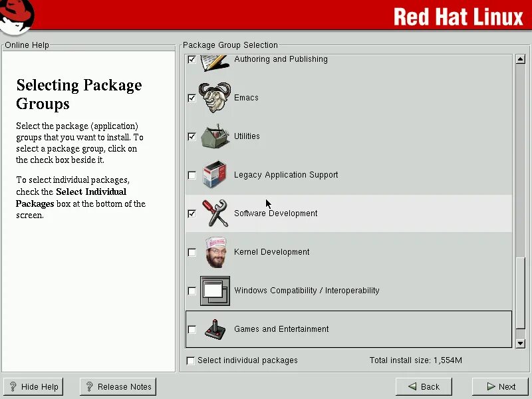Click the package list scroll down arrow
Image resolution: width=532 pixels, height=399 pixels.
521,343
